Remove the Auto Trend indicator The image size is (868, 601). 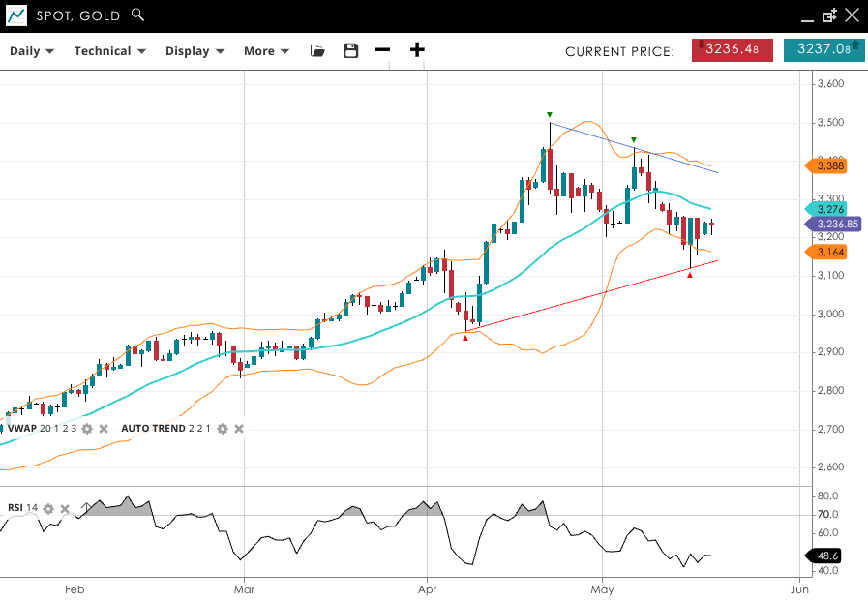239,428
